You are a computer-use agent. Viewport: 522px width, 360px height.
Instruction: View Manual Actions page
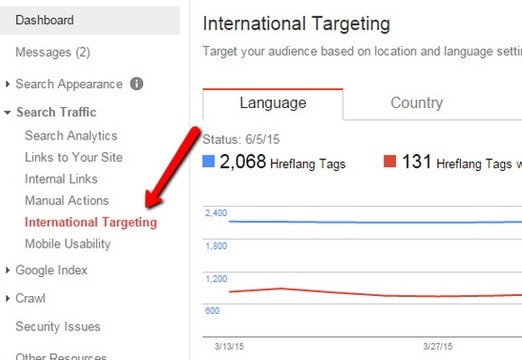tap(67, 201)
